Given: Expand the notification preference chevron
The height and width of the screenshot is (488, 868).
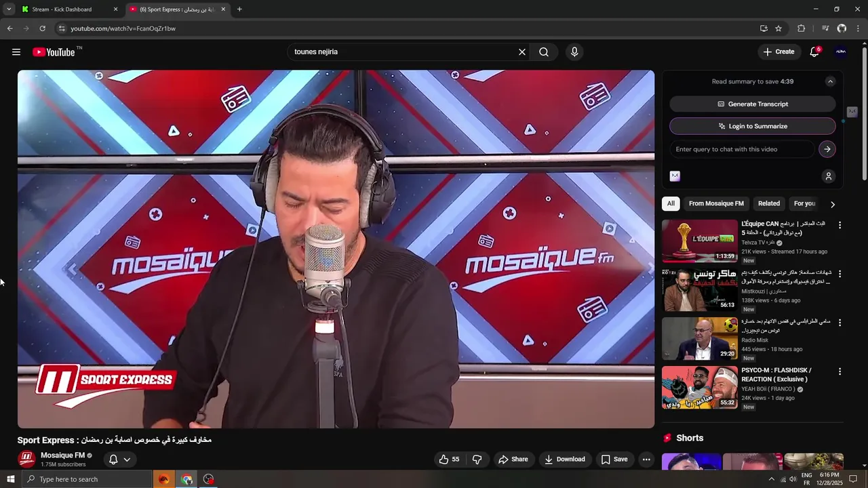Looking at the screenshot, I should pyautogui.click(x=127, y=460).
